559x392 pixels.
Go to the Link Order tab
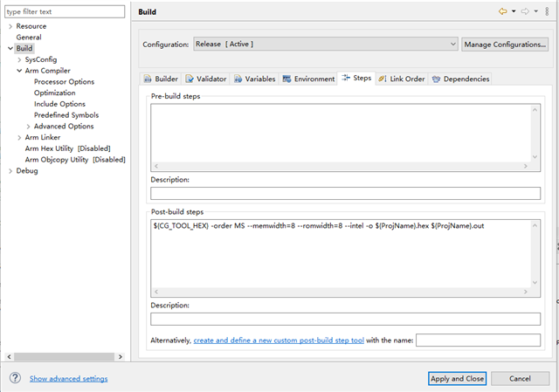coord(402,79)
